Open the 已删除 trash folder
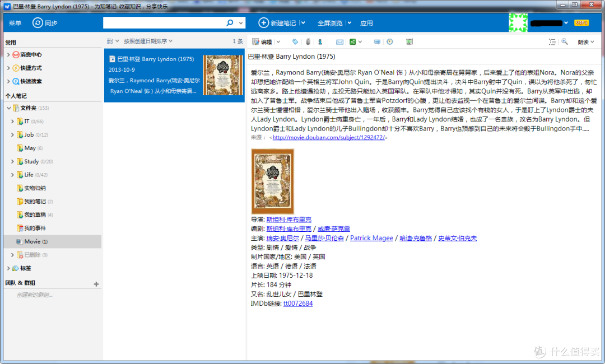The width and height of the screenshot is (605, 364). (x=32, y=255)
